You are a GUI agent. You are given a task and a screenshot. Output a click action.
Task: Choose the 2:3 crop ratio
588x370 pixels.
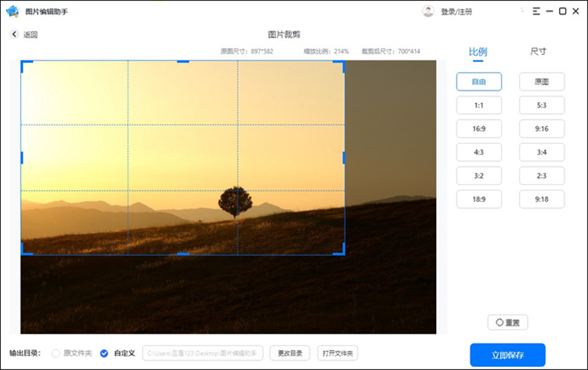(x=542, y=176)
